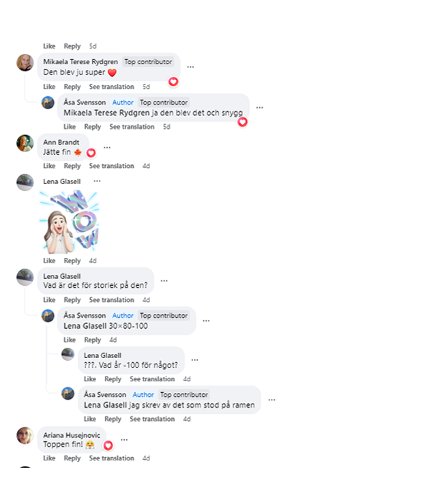
Task: Open three-dot menu for 'Vad är det för storlek' comment
Action: (164, 280)
